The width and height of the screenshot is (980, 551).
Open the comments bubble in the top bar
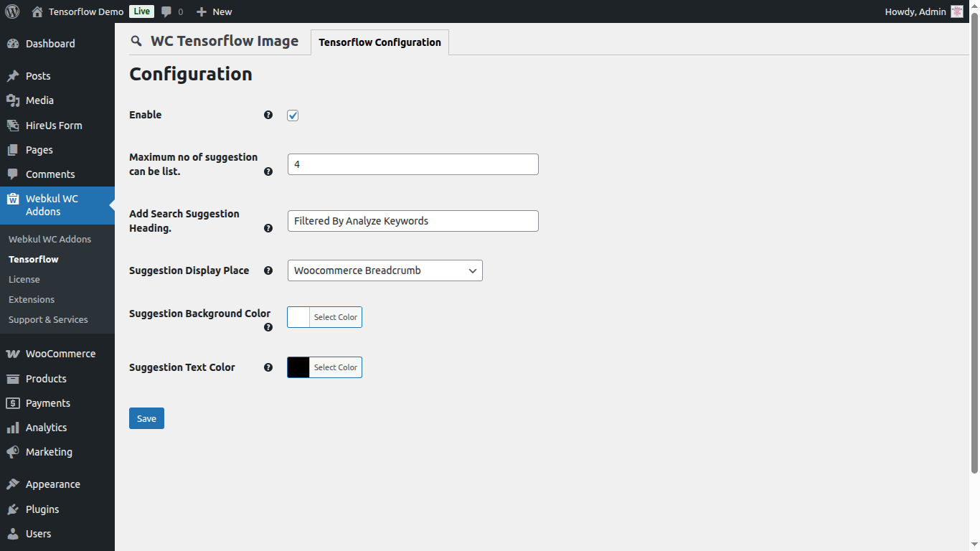(166, 11)
